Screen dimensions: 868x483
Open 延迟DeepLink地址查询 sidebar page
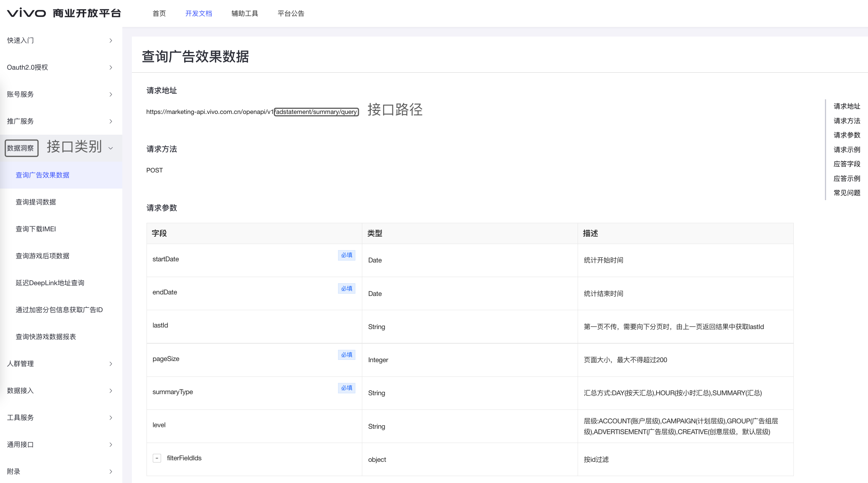pos(50,283)
